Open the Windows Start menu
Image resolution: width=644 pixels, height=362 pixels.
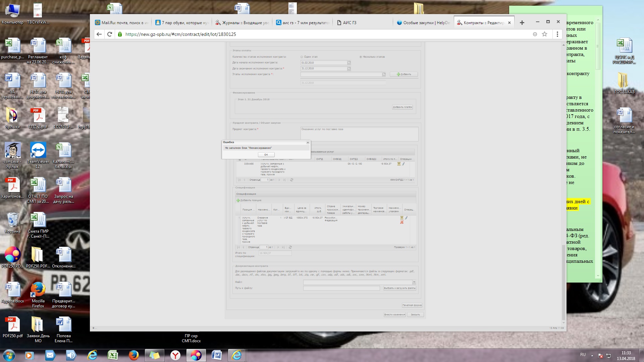click(9, 355)
